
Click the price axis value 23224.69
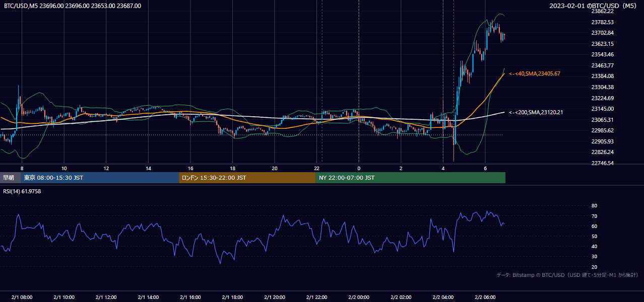pos(603,98)
